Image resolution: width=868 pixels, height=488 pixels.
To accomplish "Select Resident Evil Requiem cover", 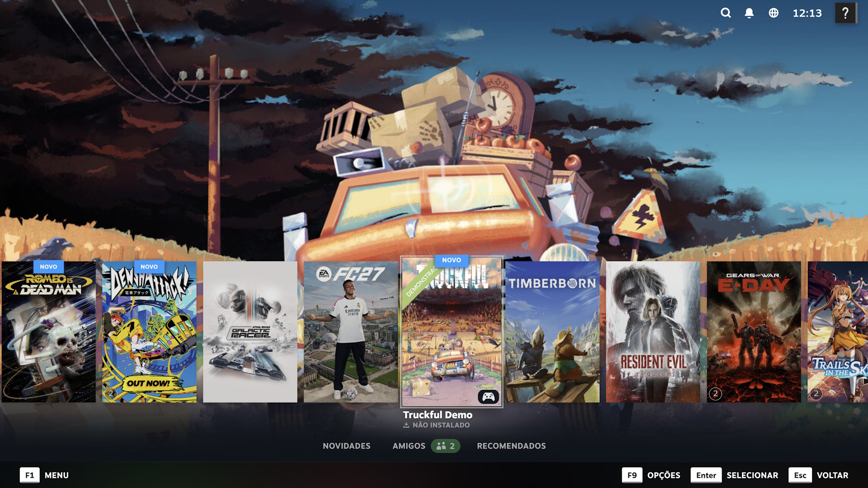I will click(x=653, y=332).
